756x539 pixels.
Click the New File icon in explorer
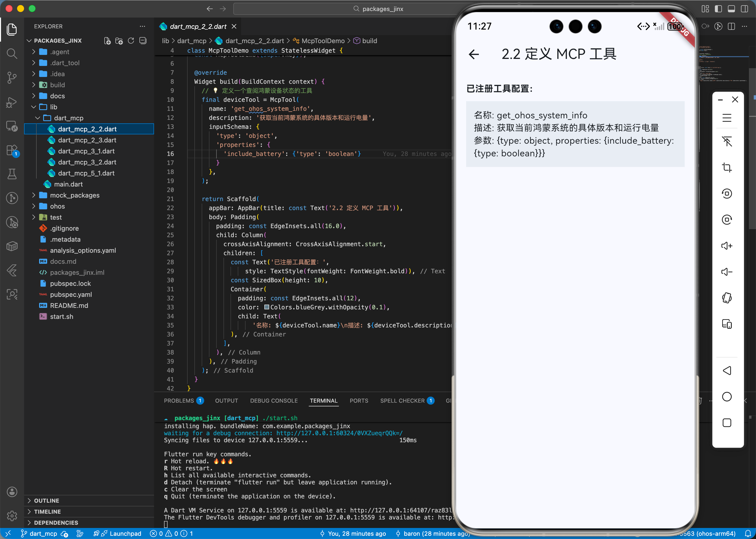pos(107,41)
